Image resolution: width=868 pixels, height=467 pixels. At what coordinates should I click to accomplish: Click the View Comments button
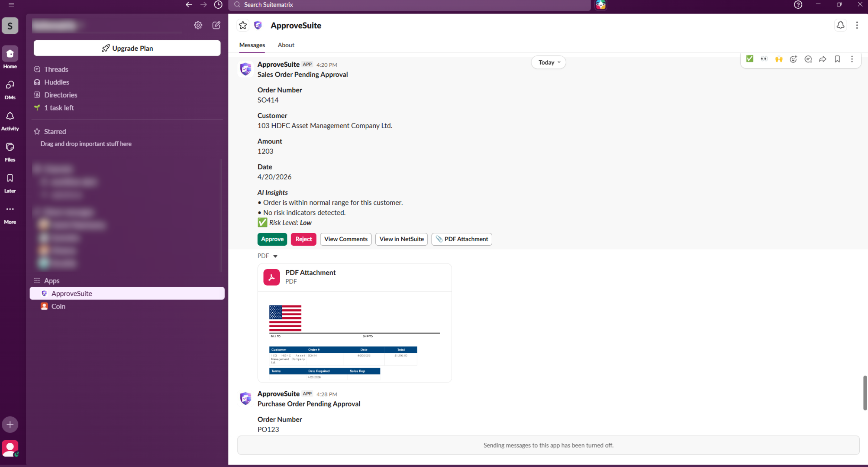click(x=346, y=239)
